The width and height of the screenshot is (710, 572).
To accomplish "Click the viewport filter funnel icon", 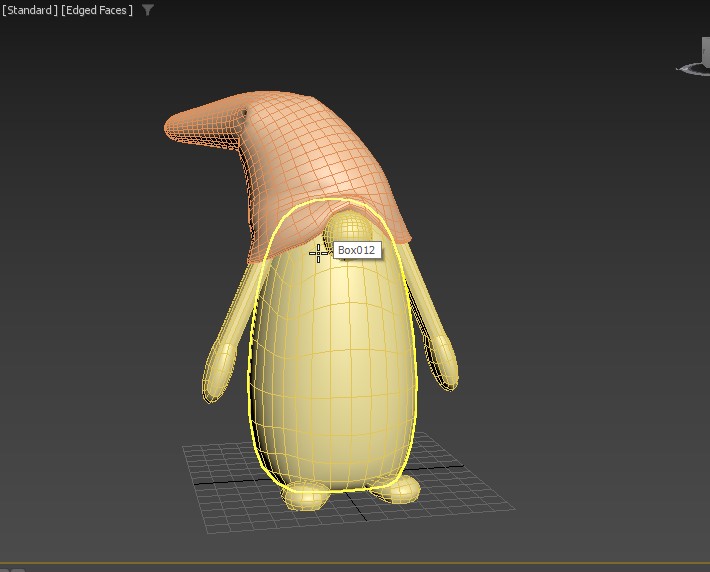I will 148,10.
